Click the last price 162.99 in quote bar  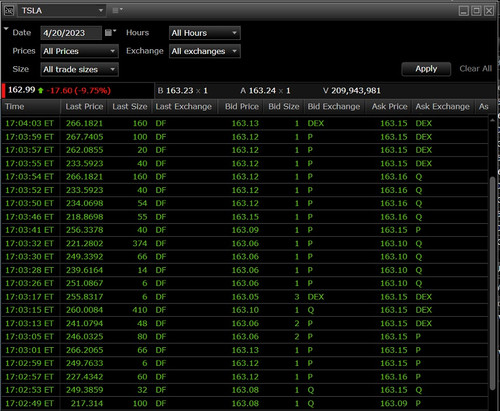tap(21, 90)
